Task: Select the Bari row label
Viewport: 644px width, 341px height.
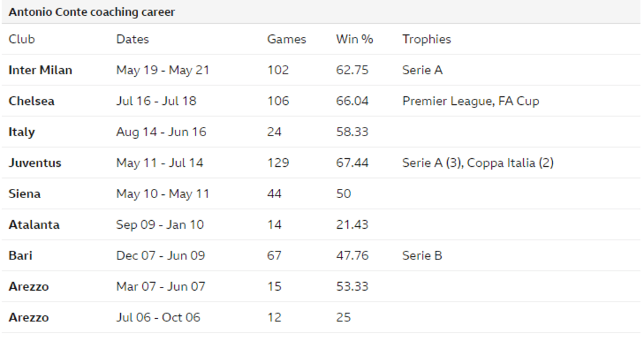Action: click(20, 256)
